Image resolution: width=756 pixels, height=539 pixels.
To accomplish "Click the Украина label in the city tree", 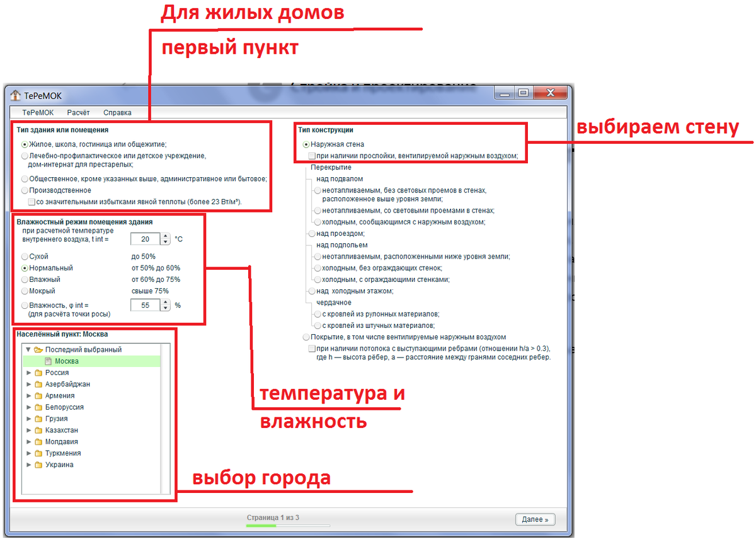I will click(59, 465).
